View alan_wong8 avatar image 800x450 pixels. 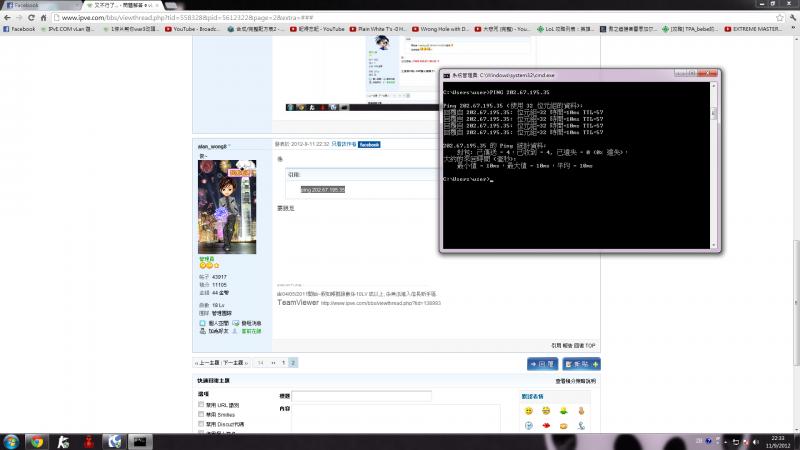(x=227, y=207)
